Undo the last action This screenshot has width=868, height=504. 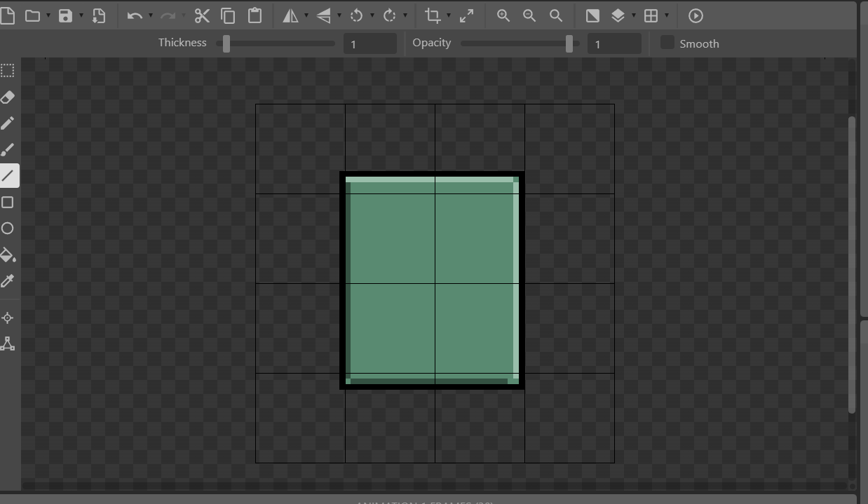click(135, 15)
